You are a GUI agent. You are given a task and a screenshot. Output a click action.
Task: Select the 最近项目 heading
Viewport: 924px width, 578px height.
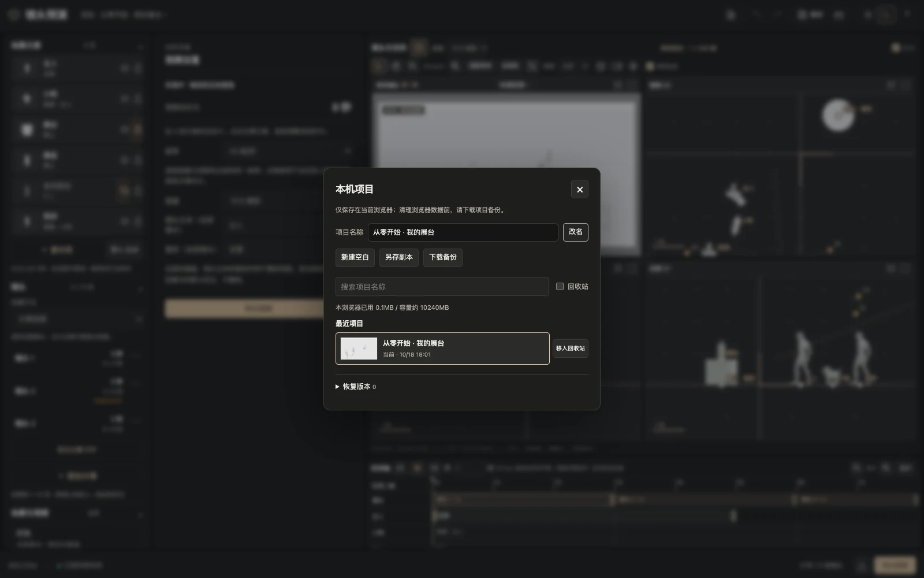pos(349,324)
